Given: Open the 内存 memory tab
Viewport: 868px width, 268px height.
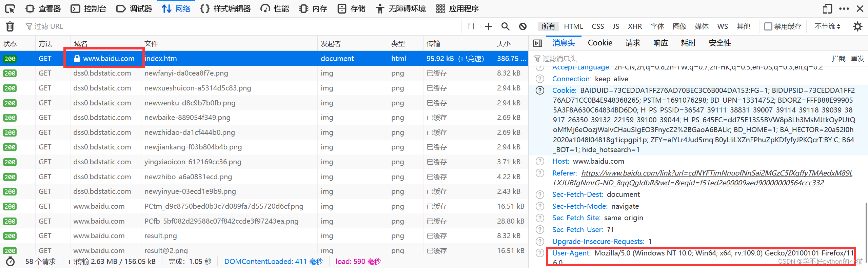Looking at the screenshot, I should 313,9.
